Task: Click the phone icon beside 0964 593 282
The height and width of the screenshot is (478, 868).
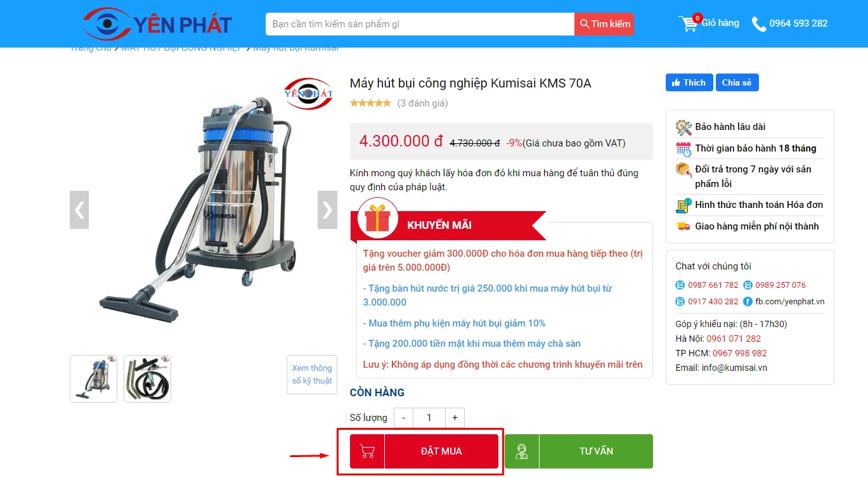Action: [x=759, y=24]
